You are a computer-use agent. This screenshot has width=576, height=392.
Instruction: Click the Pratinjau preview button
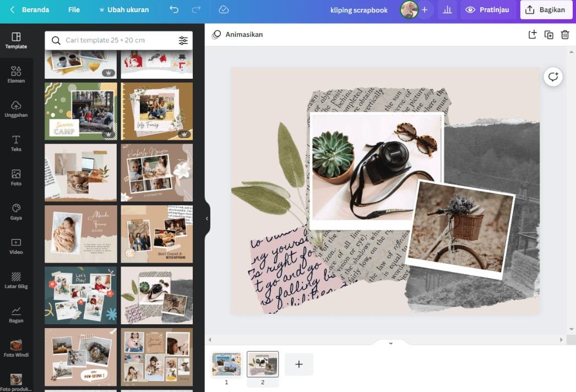pyautogui.click(x=487, y=9)
